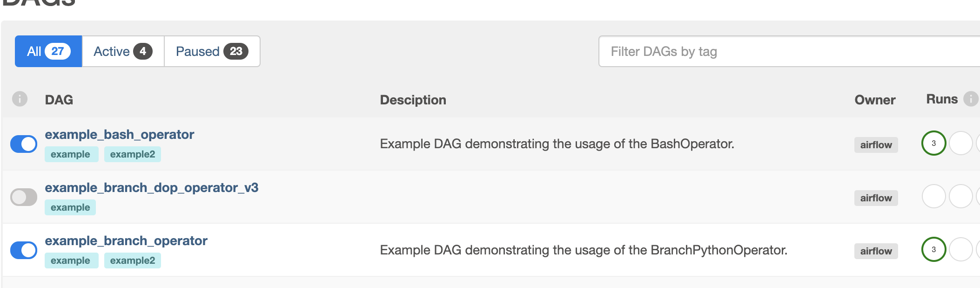
Task: Click airflow owner badge for example_branch_operator
Action: coord(876,251)
